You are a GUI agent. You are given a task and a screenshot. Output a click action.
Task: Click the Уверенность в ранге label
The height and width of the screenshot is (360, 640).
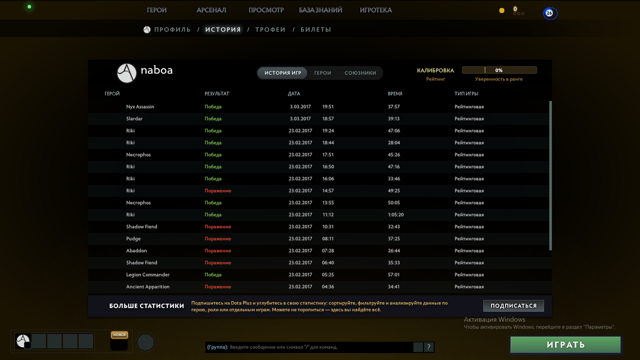498,79
